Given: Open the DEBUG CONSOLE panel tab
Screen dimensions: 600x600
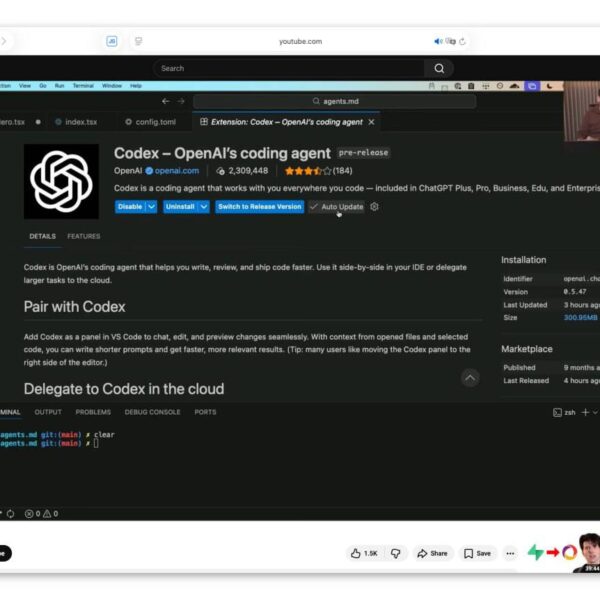Looking at the screenshot, I should tap(152, 412).
